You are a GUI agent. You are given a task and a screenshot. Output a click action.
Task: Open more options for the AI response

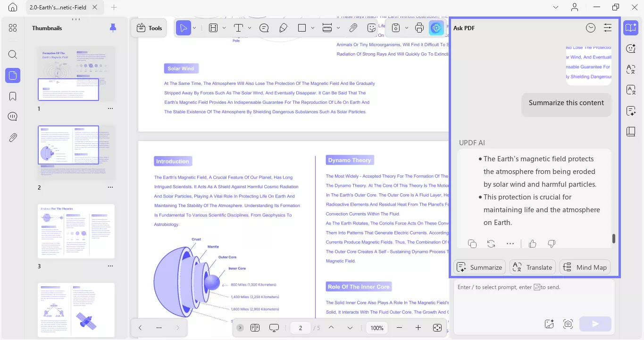click(x=510, y=244)
